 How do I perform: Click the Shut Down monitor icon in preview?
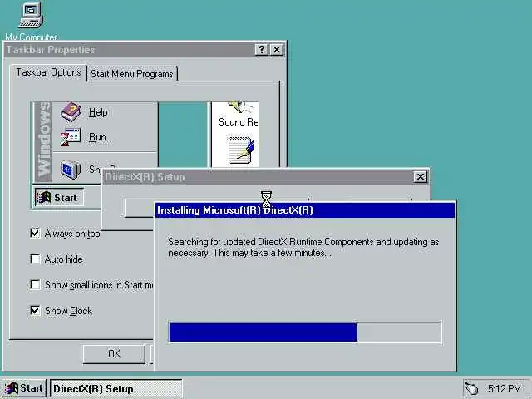[x=71, y=170]
